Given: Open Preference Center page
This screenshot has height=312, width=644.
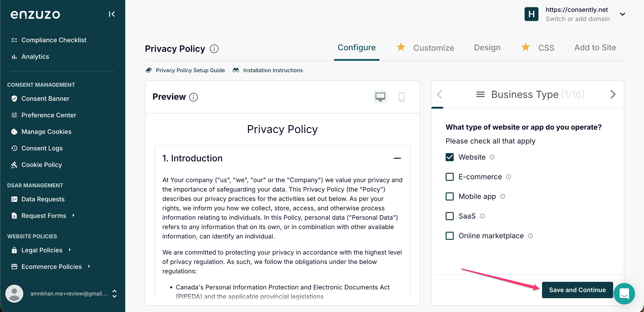Looking at the screenshot, I should tap(49, 115).
